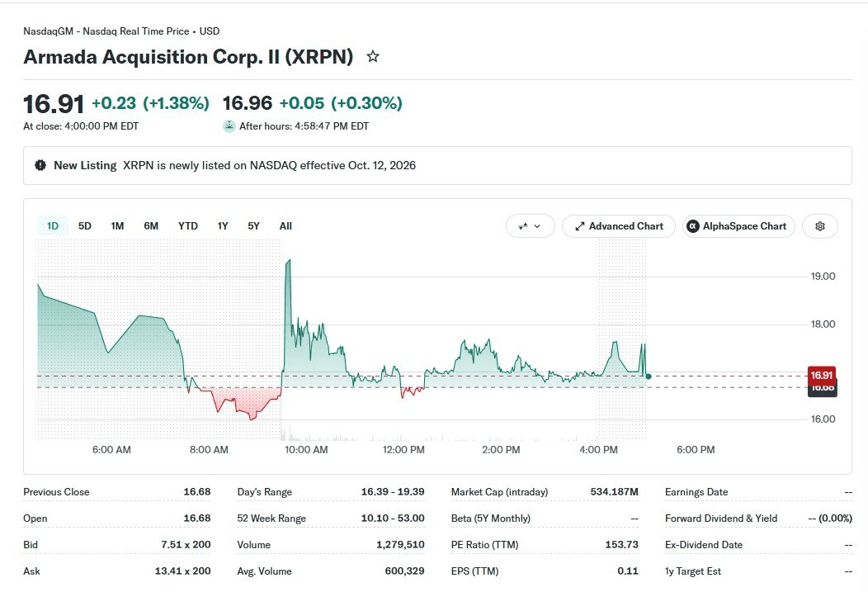
Task: Switch chart to 1M range
Action: tap(117, 226)
